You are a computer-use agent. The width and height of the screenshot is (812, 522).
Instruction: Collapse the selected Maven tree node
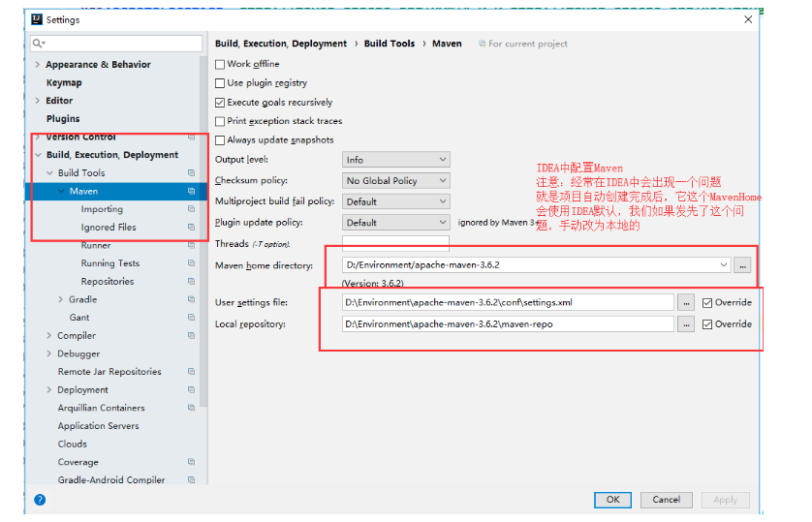pos(61,191)
